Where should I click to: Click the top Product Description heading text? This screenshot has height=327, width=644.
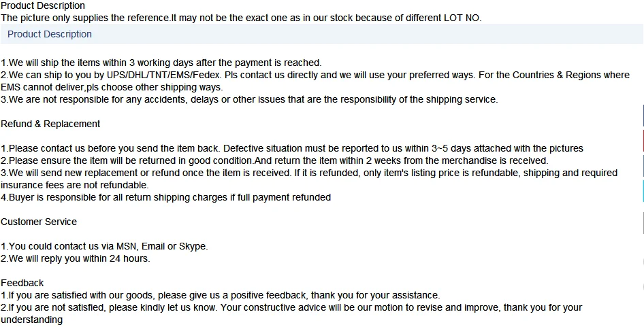[43, 5]
